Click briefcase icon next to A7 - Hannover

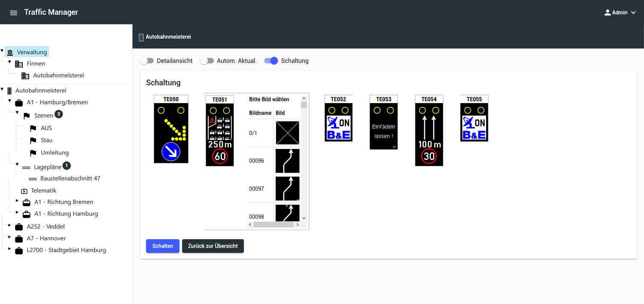pyautogui.click(x=19, y=239)
